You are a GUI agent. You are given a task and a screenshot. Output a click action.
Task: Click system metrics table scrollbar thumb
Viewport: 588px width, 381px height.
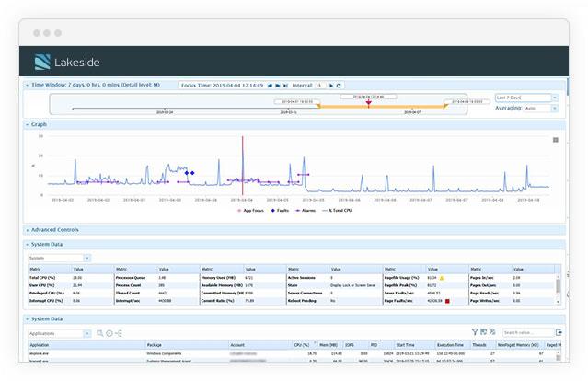(x=558, y=286)
